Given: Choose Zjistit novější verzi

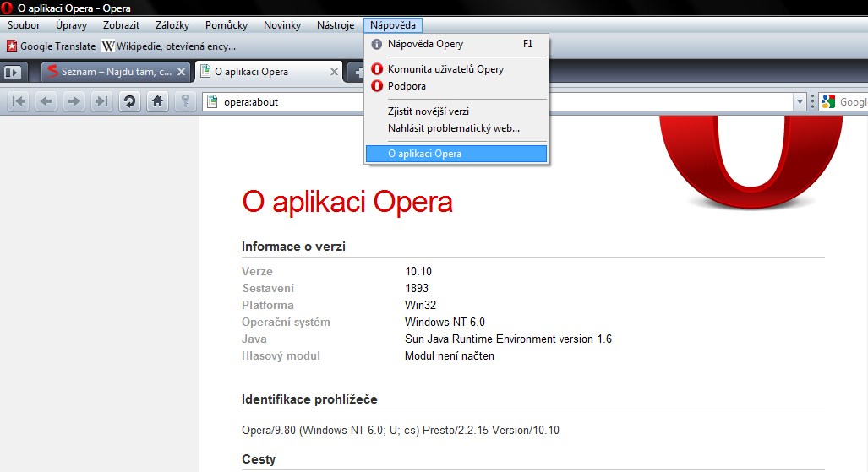Looking at the screenshot, I should 456,111.
